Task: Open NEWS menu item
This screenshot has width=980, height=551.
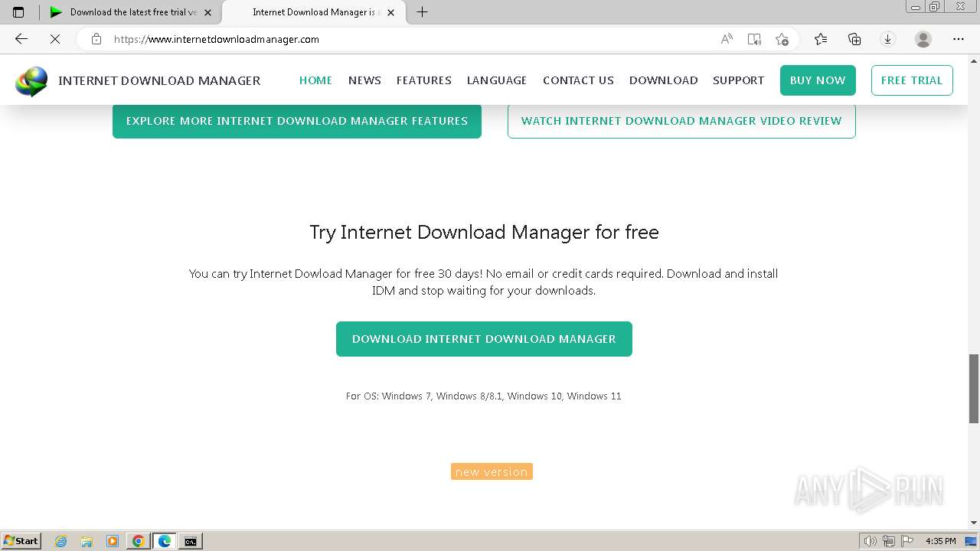Action: [x=364, y=80]
